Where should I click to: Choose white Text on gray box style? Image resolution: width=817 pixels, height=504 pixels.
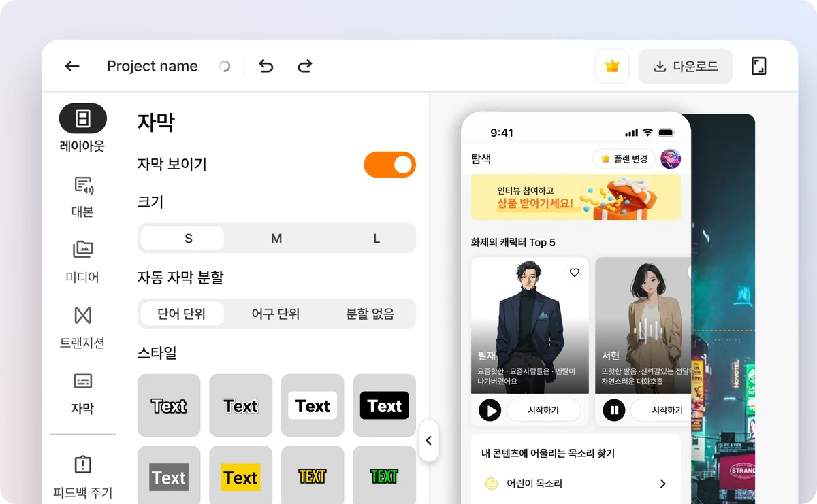169,475
